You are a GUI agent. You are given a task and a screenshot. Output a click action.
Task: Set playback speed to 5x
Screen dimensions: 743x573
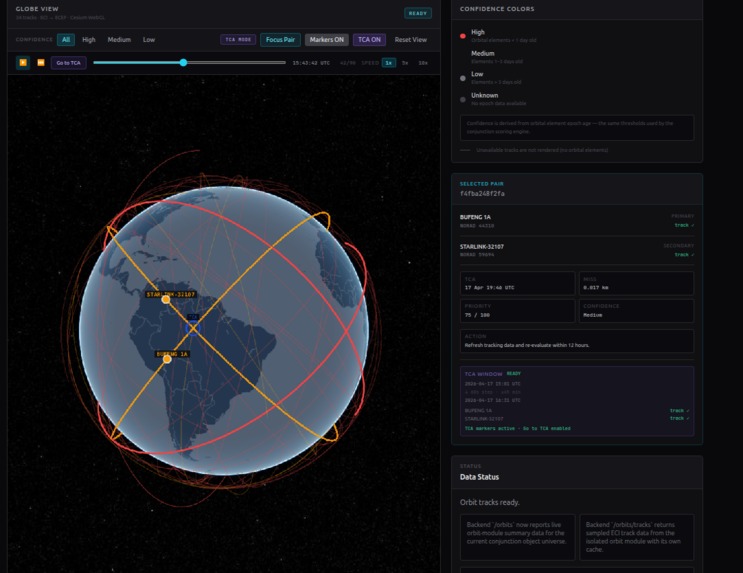point(405,63)
